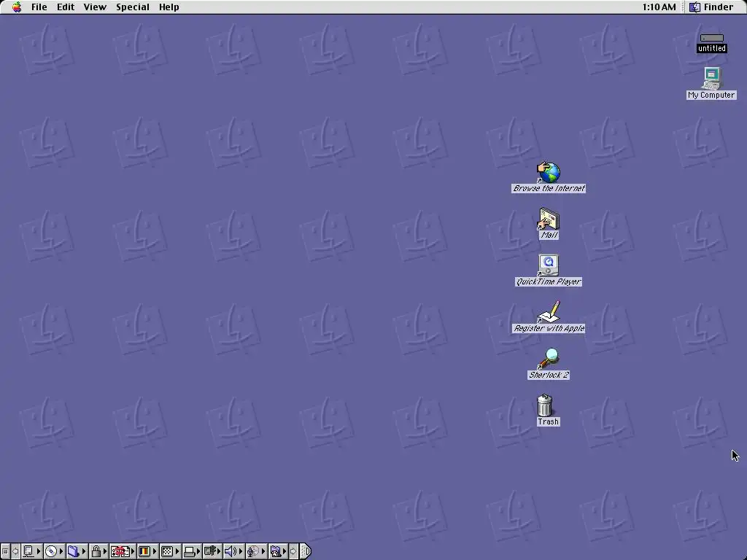747x560 pixels.
Task: Click the 'QuickTime Player' label
Action: point(549,281)
